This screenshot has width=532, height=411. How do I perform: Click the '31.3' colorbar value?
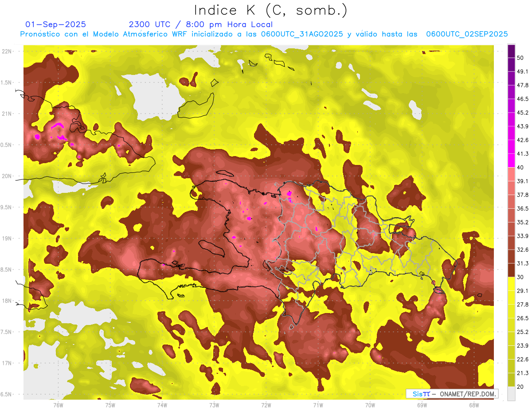pos(522,263)
